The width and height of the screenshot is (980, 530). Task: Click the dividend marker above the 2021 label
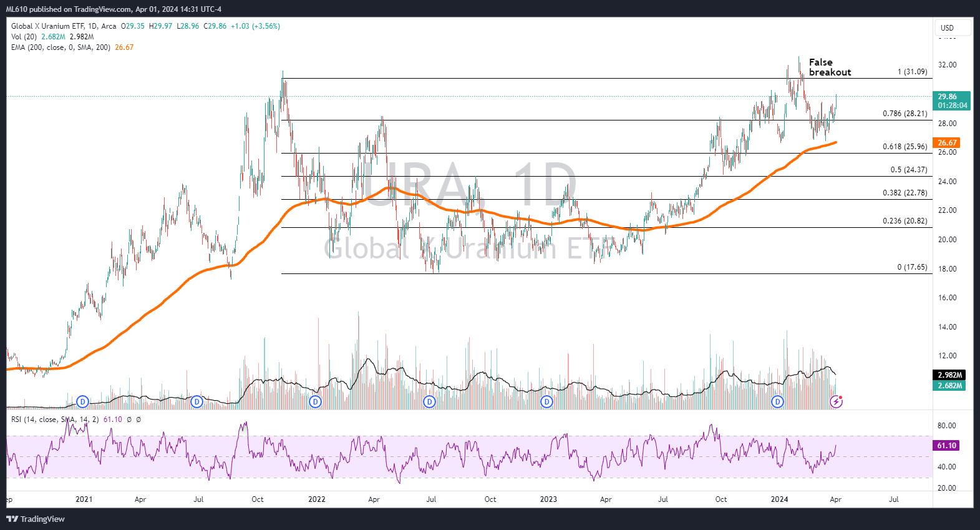point(82,401)
